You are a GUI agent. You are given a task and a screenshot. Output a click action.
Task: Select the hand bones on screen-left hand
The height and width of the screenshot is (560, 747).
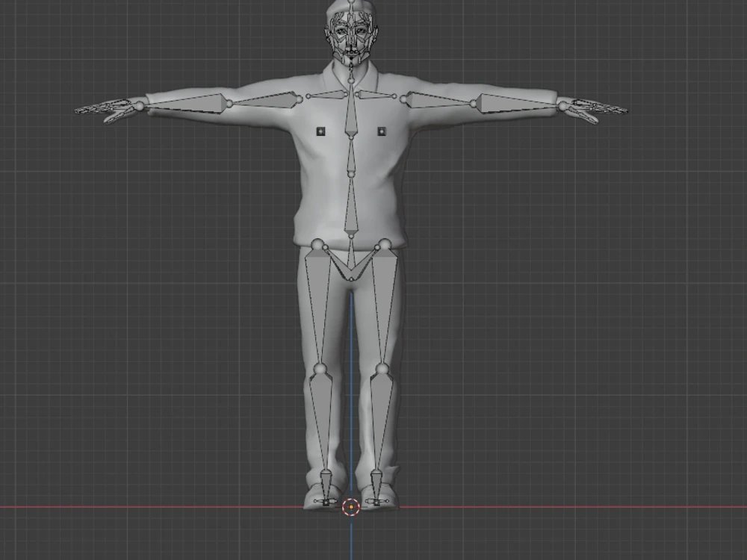pyautogui.click(x=106, y=110)
